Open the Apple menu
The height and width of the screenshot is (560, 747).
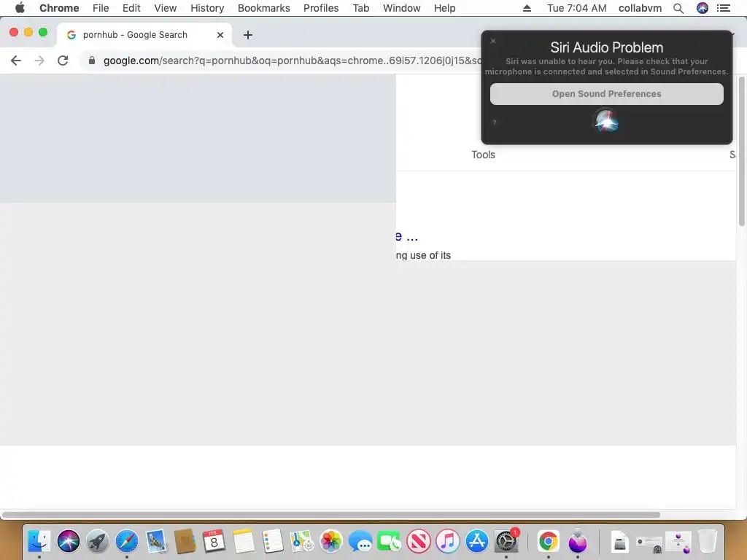click(x=20, y=8)
